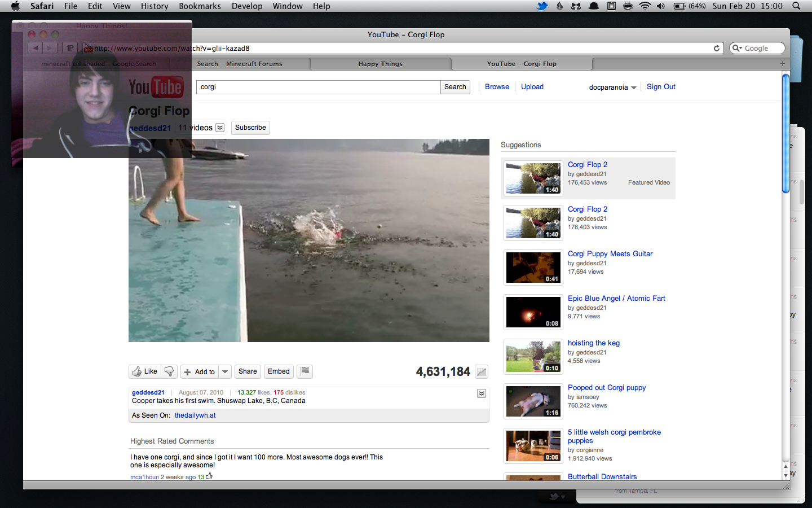Click the coffee cup menu bar icon
Image resolution: width=812 pixels, height=508 pixels.
628,6
